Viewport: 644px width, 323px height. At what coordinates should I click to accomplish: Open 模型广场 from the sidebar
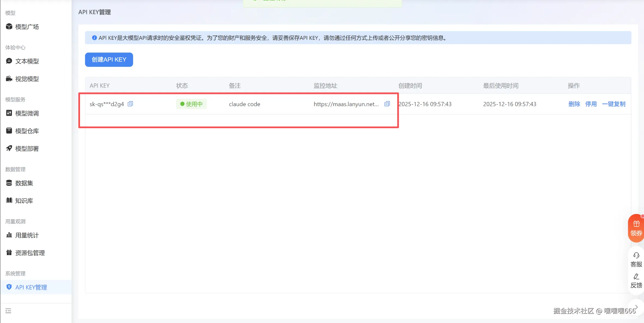27,27
